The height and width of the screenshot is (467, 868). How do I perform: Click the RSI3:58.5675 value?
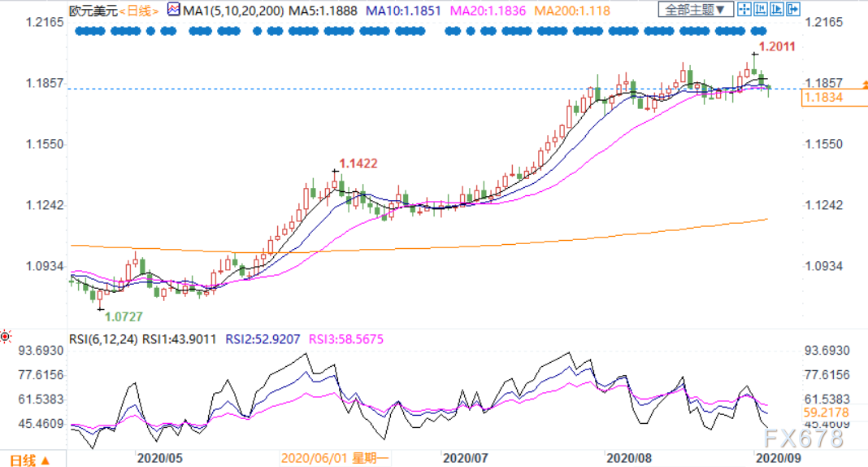point(346,339)
